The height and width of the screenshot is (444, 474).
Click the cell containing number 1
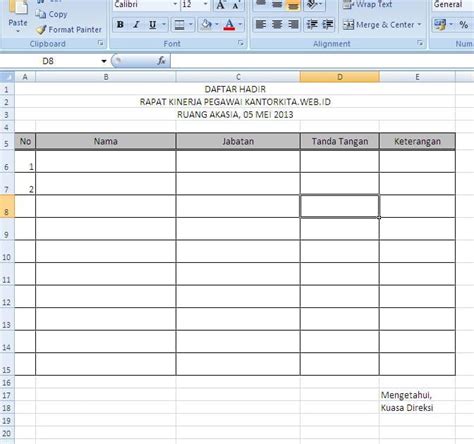point(25,161)
